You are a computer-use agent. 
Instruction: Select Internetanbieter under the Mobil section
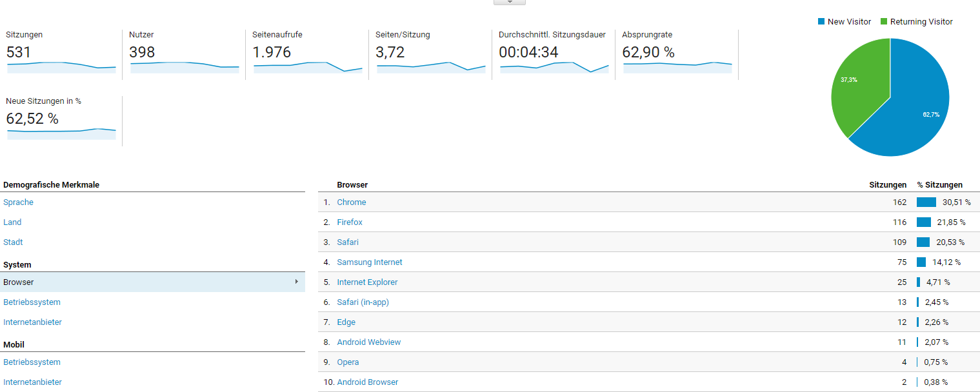pos(32,382)
